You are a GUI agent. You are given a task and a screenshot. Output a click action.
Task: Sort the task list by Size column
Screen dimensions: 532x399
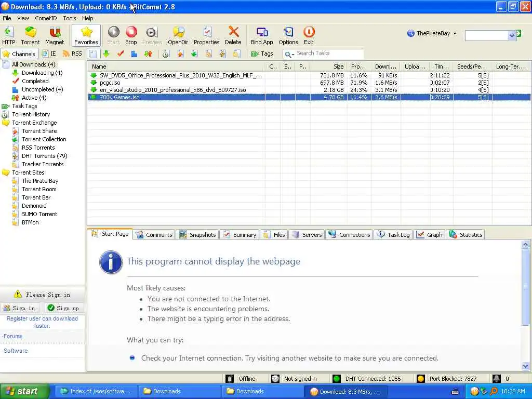click(x=328, y=66)
